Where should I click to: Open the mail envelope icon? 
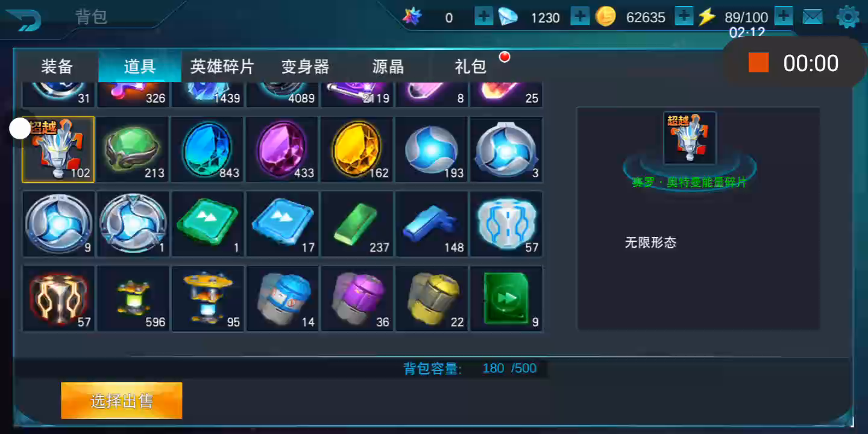(x=813, y=17)
